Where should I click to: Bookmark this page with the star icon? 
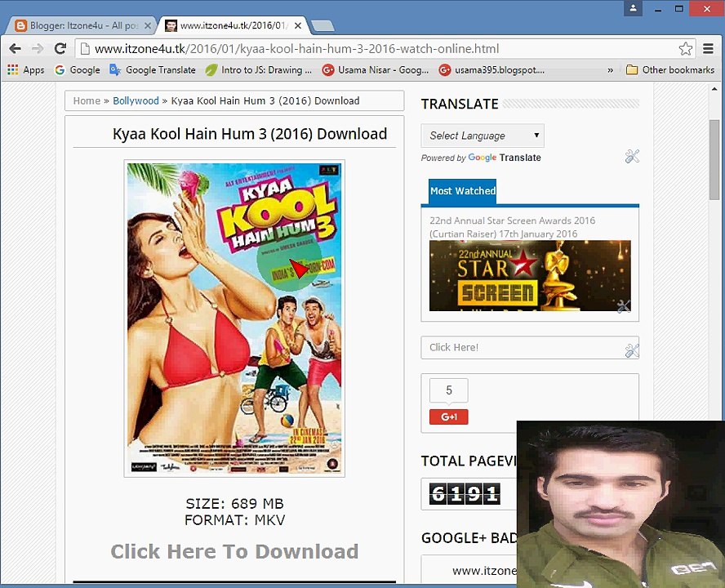(685, 48)
